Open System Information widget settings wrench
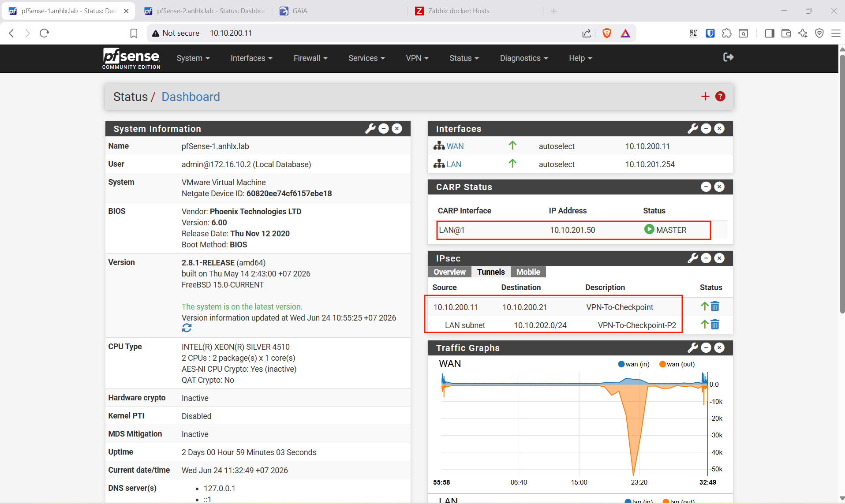This screenshot has width=845, height=504. [370, 128]
